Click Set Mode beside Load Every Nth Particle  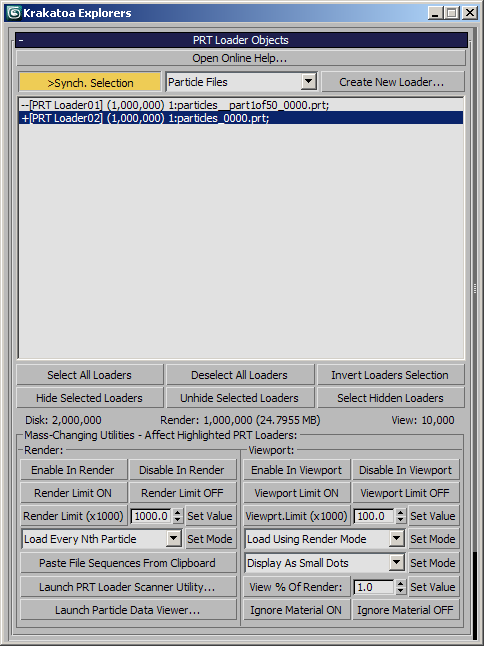pos(210,539)
